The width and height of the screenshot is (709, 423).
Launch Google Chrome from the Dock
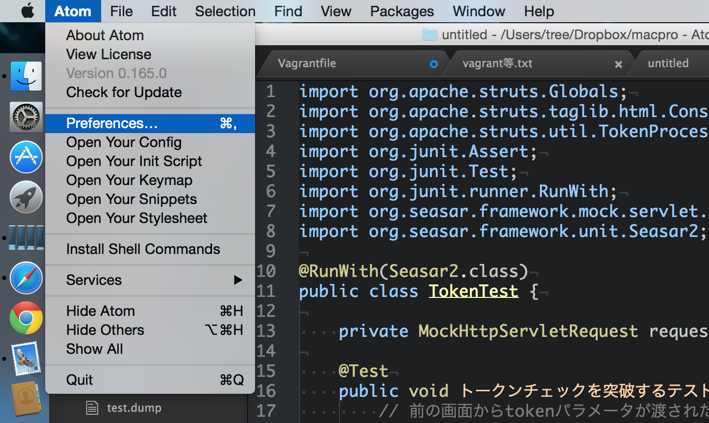26,318
